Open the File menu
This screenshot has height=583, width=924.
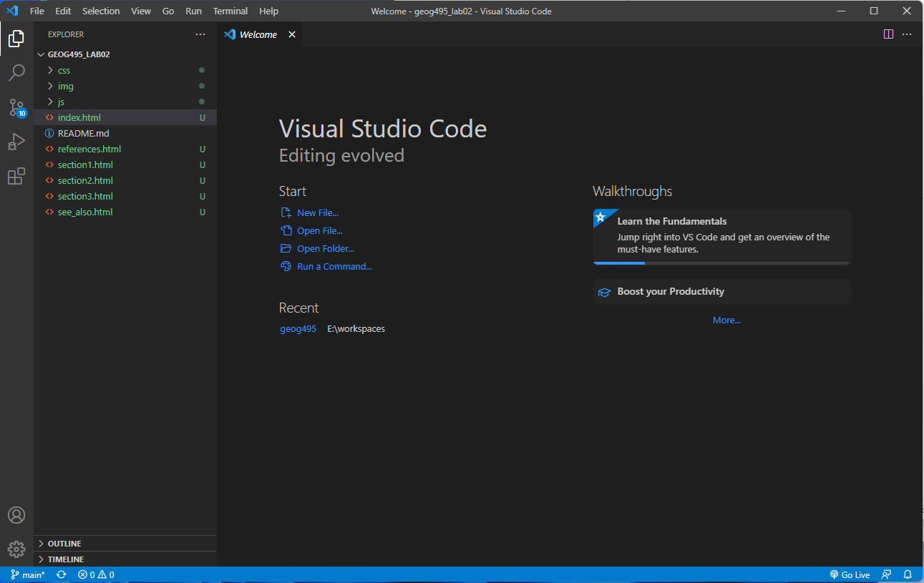click(x=37, y=11)
